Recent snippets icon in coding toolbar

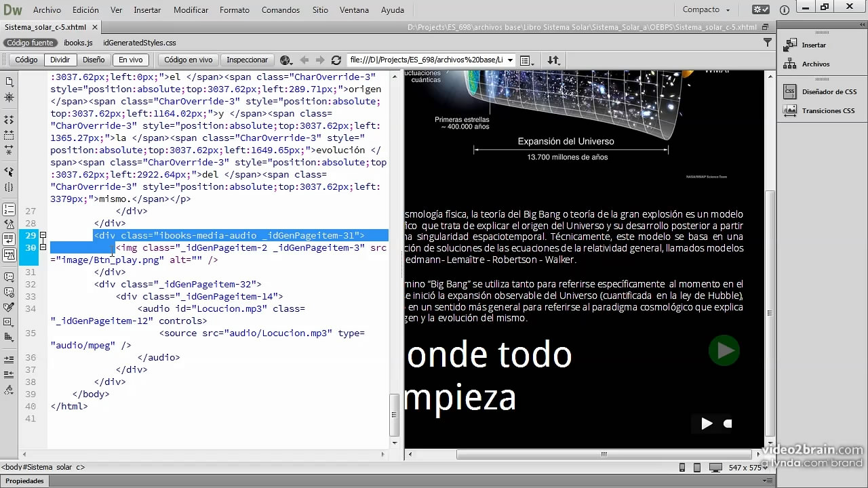pyautogui.click(x=9, y=322)
